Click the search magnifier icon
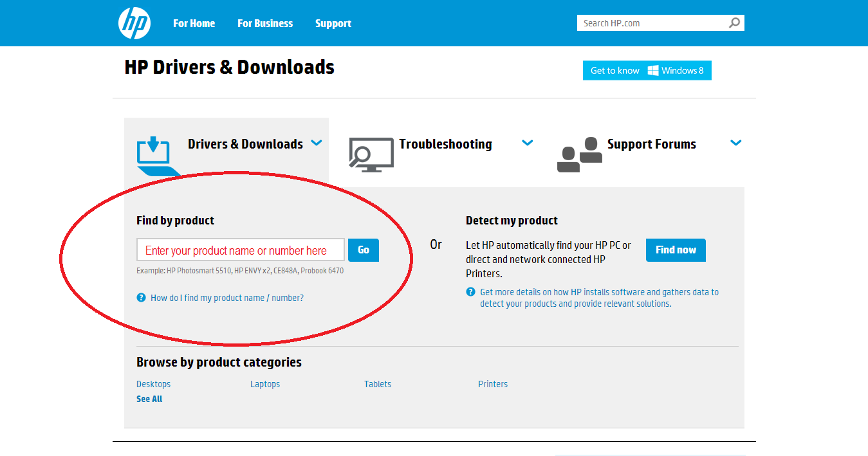 click(x=734, y=23)
